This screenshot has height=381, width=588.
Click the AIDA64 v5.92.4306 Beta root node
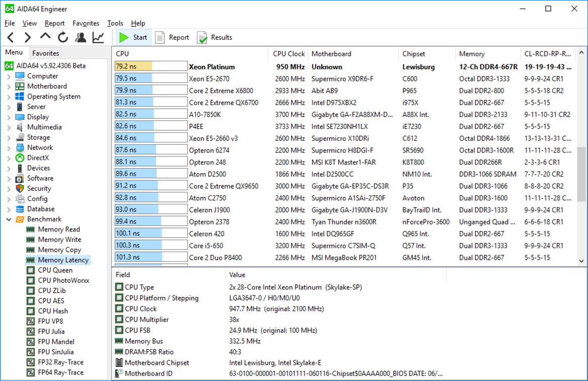coord(45,66)
